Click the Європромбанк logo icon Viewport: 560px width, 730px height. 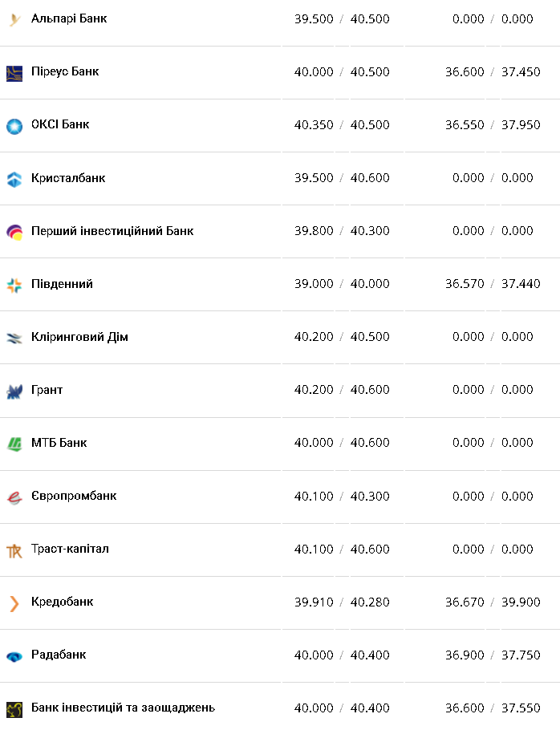pos(14,497)
